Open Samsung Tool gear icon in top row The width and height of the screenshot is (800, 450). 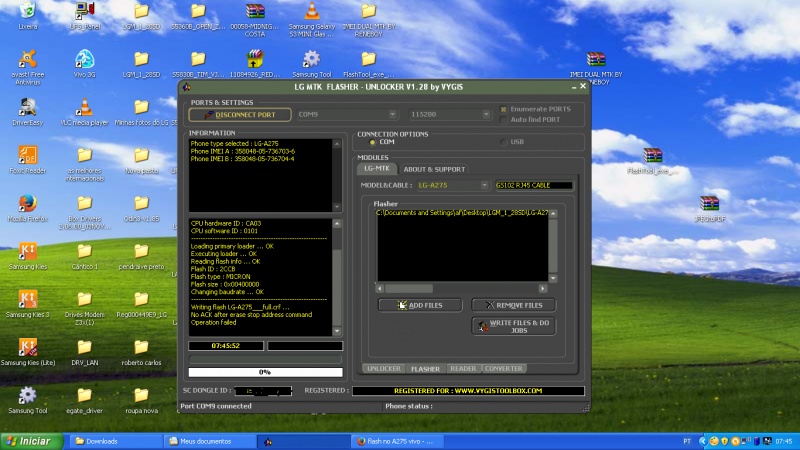(312, 61)
